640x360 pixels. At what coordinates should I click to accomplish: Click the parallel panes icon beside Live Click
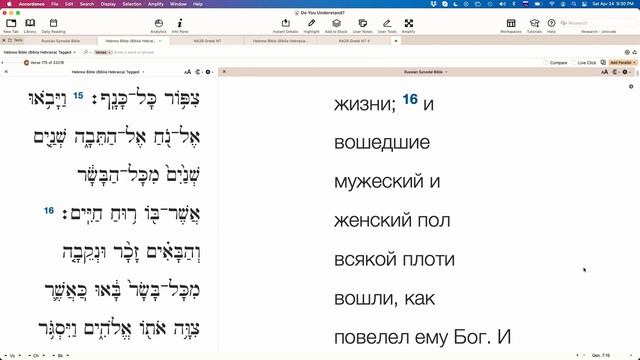(x=603, y=62)
